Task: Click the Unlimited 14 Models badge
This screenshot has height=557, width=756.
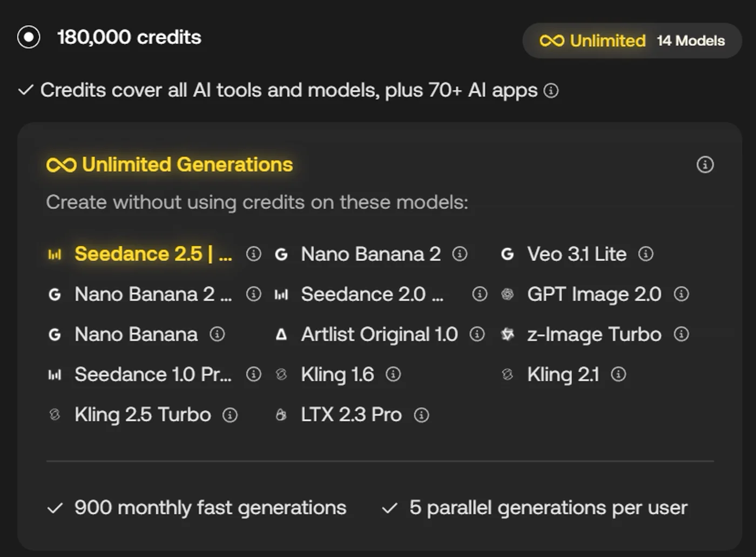Action: [632, 40]
